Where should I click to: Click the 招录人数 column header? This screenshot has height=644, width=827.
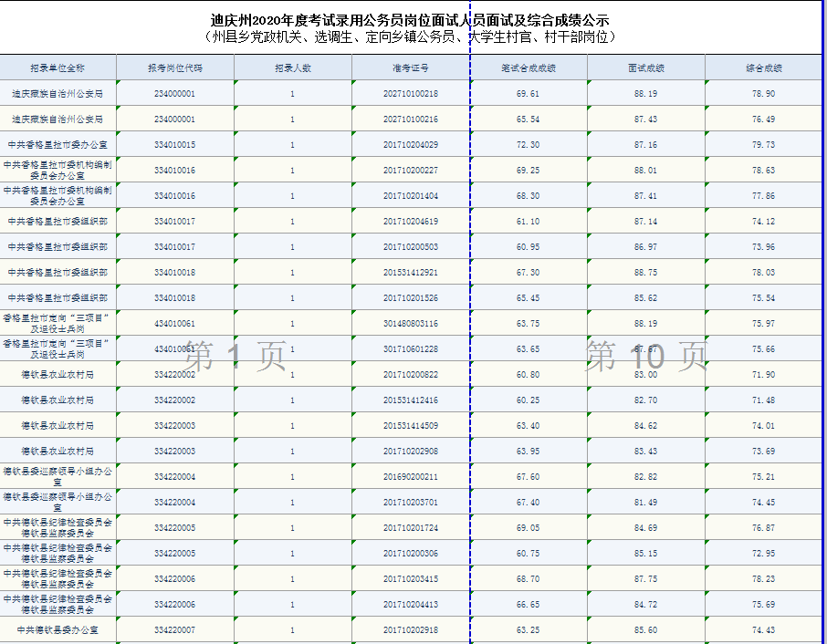[292, 68]
